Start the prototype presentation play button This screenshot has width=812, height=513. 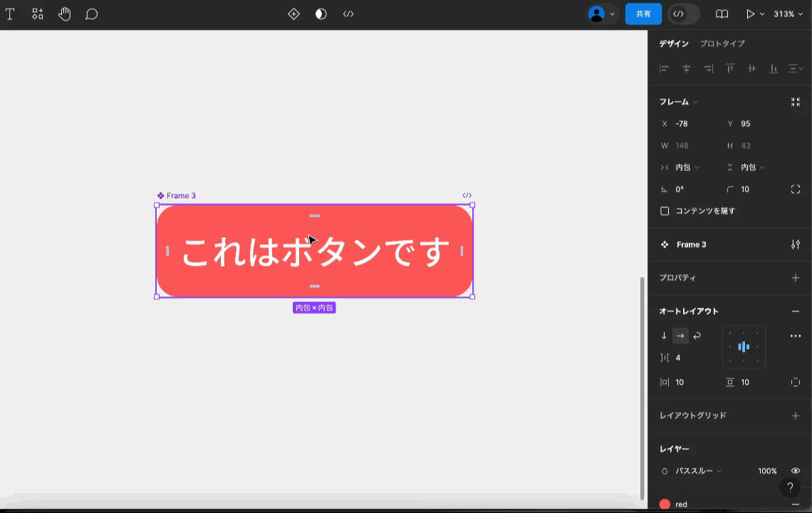tap(750, 14)
